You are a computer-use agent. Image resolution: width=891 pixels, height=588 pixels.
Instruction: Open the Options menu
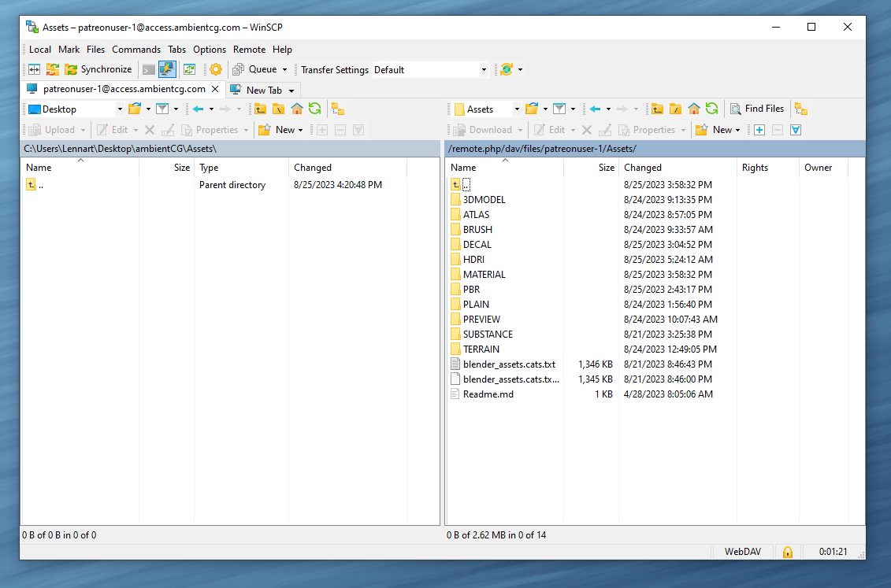point(209,50)
